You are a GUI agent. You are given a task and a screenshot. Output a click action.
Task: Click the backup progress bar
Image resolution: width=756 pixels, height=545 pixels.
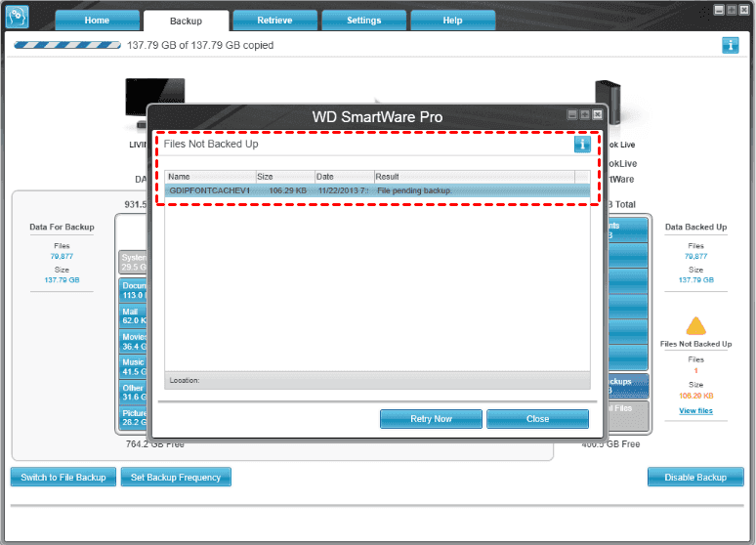[x=67, y=45]
